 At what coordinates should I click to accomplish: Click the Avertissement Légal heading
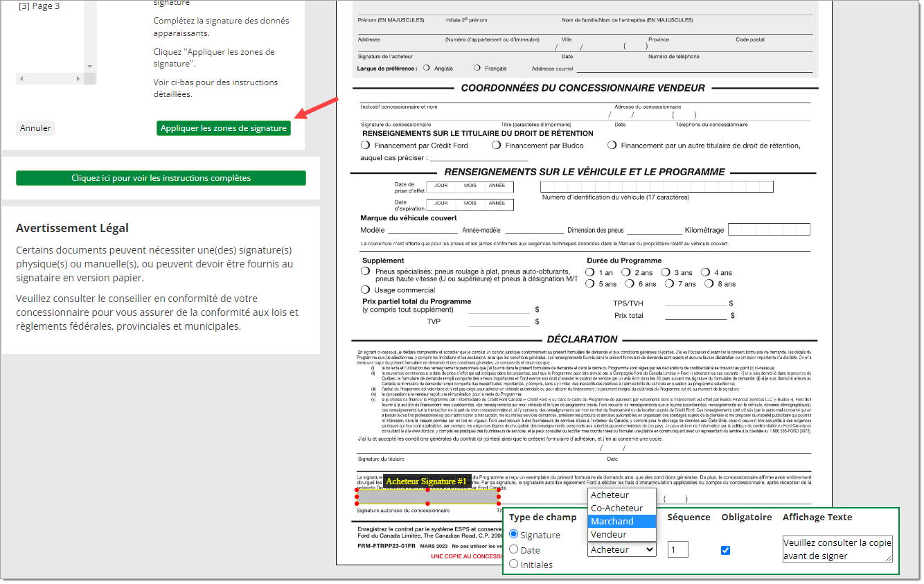(x=72, y=228)
